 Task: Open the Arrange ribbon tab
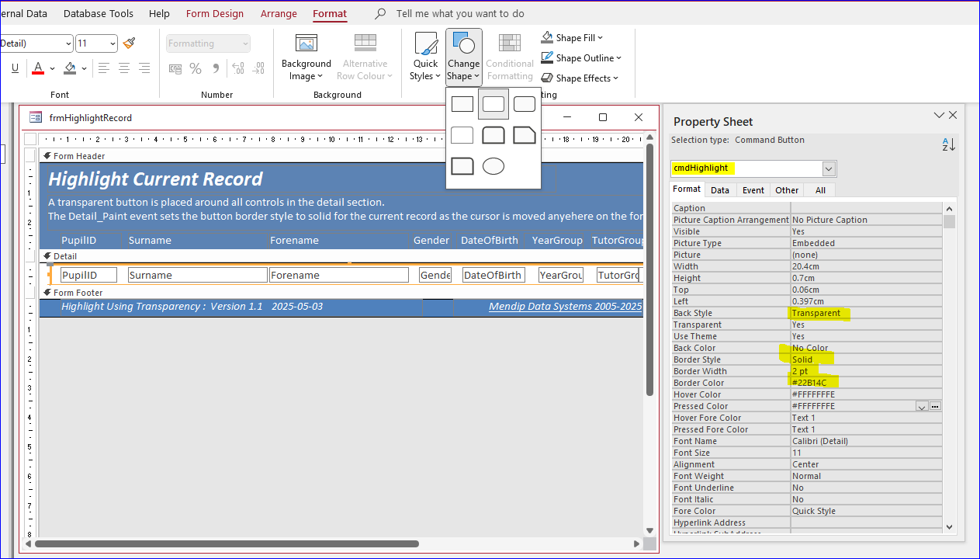tap(279, 13)
